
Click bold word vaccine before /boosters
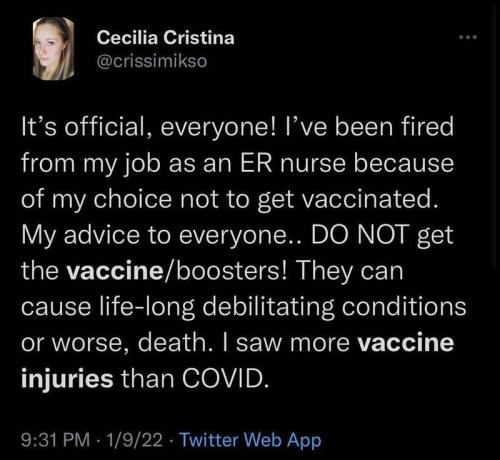tap(115, 271)
